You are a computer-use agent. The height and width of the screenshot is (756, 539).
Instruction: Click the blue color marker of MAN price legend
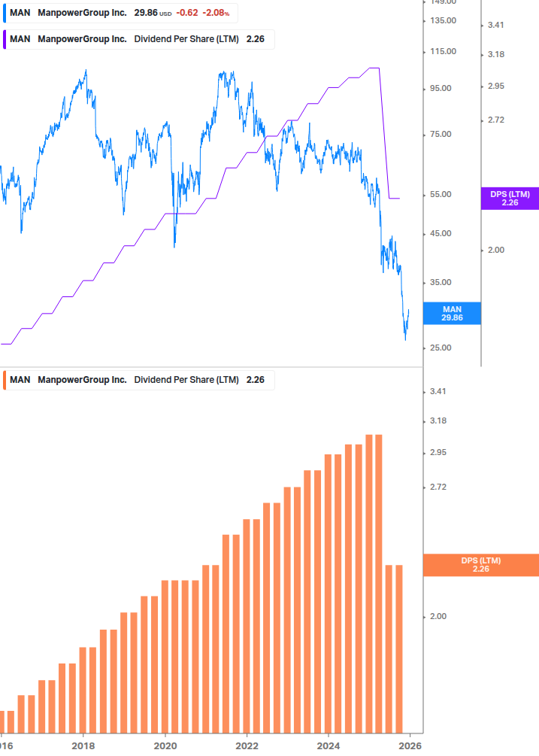click(x=5, y=13)
